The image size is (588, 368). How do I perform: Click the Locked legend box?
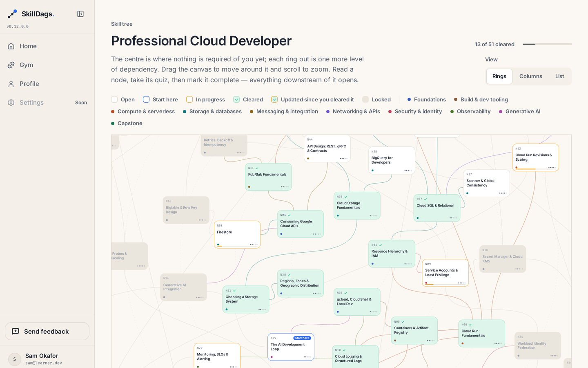pyautogui.click(x=365, y=99)
